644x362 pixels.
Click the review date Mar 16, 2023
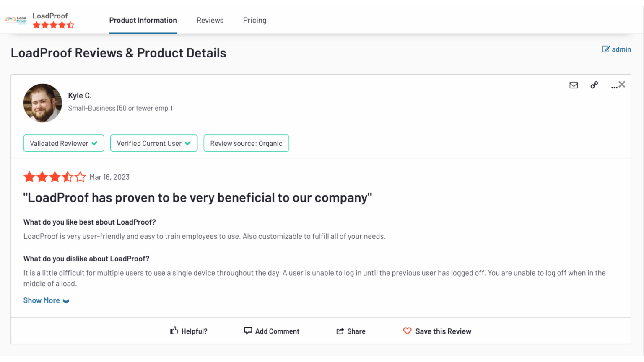click(x=109, y=177)
